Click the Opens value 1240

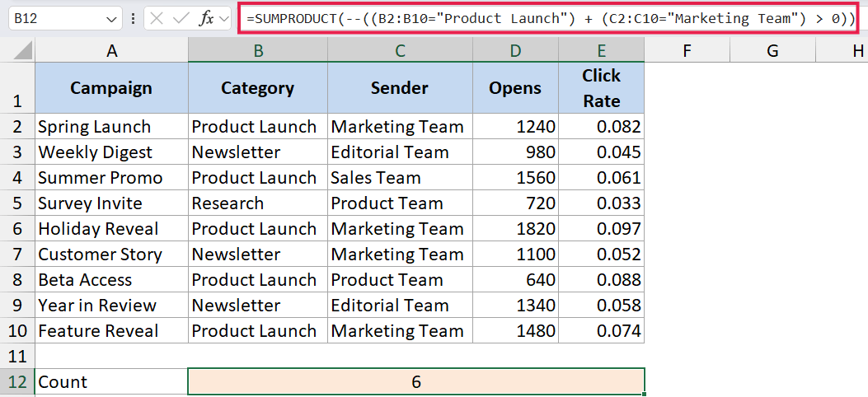point(516,127)
